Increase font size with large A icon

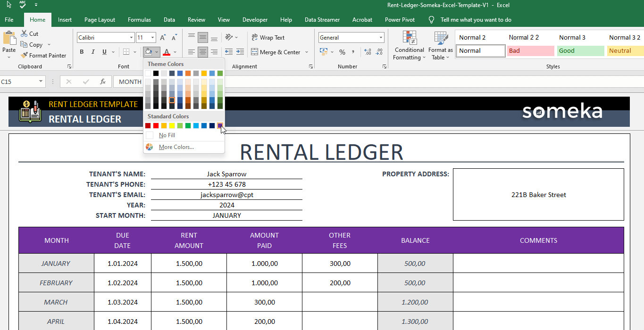(163, 38)
